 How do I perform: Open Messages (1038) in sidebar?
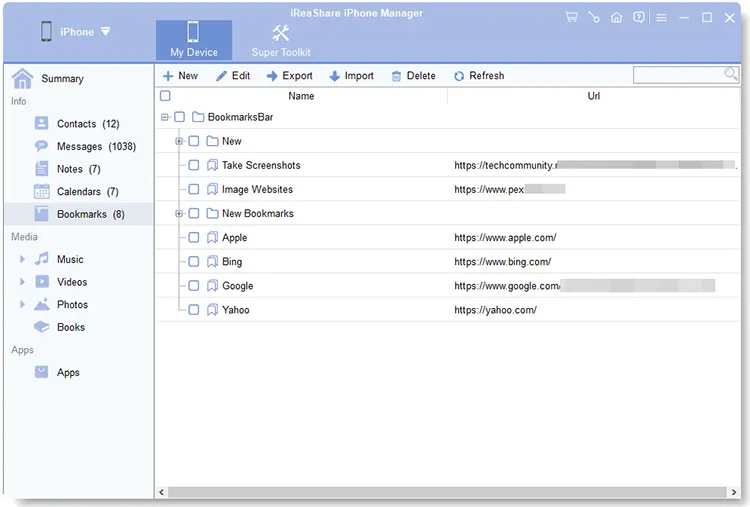[x=79, y=146]
